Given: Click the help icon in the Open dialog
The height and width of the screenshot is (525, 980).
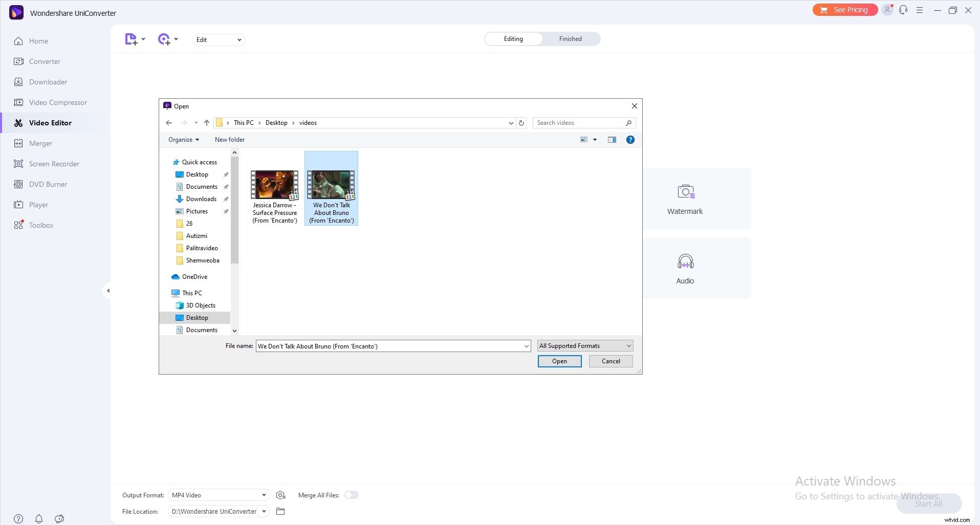Looking at the screenshot, I should click(x=630, y=139).
